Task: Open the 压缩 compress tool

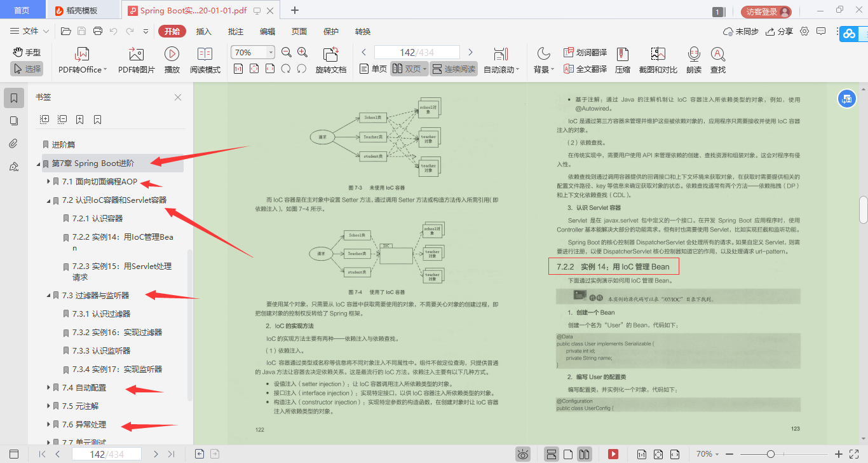Action: 623,61
